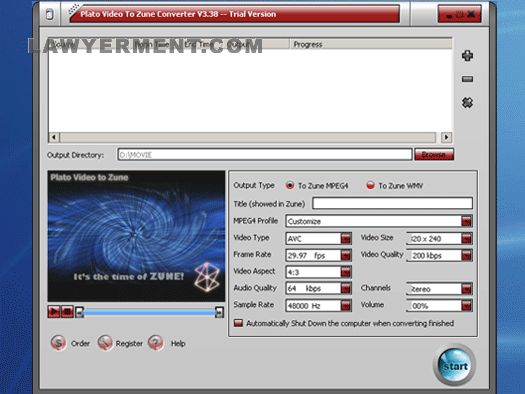
Task: Open the title bar menu icon at top-left
Action: click(50, 14)
